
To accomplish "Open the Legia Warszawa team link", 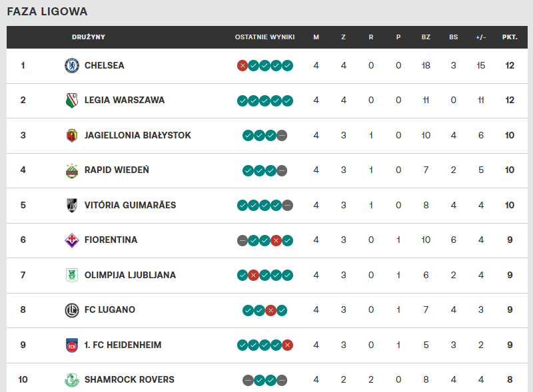I will 125,100.
